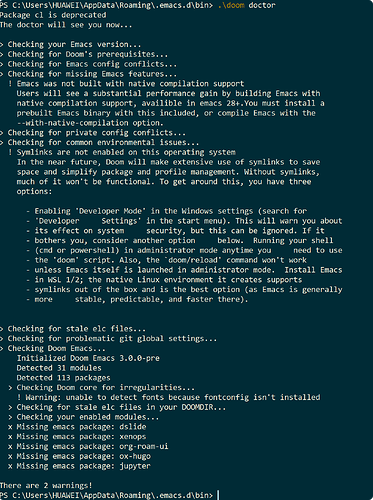Click the 'doom/reload' command mention
Image resolution: width=373 pixels, height=500 pixels.
click(193, 260)
